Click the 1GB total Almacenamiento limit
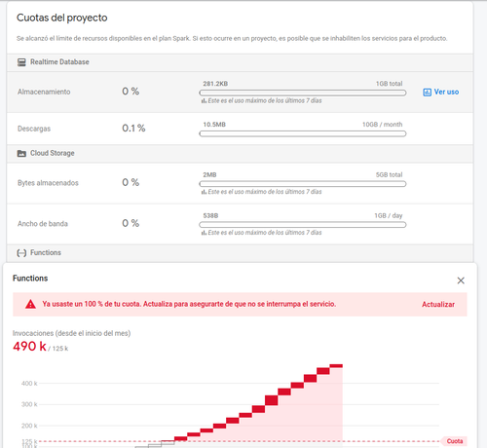Viewport: 487px width, 448px height. [389, 84]
